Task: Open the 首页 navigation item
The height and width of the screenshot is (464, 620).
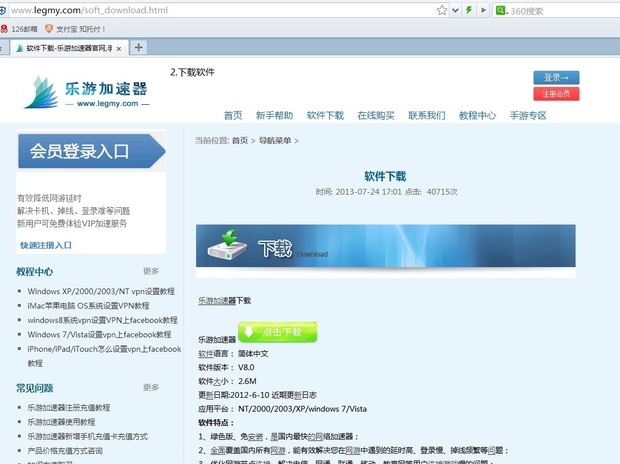Action: coord(233,116)
